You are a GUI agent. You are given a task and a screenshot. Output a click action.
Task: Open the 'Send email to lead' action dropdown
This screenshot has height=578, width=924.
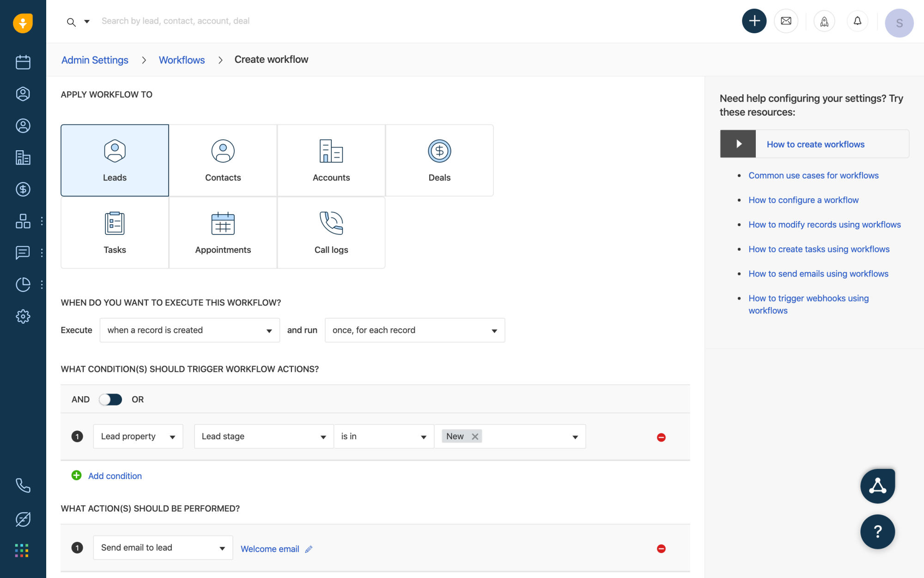163,547
